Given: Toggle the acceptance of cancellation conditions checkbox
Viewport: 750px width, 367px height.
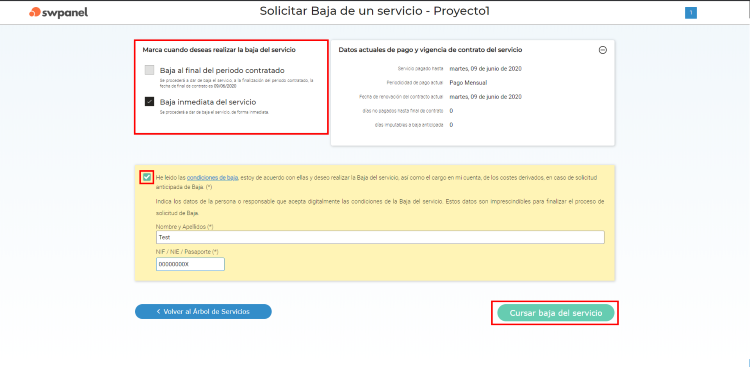Looking at the screenshot, I should (147, 178).
